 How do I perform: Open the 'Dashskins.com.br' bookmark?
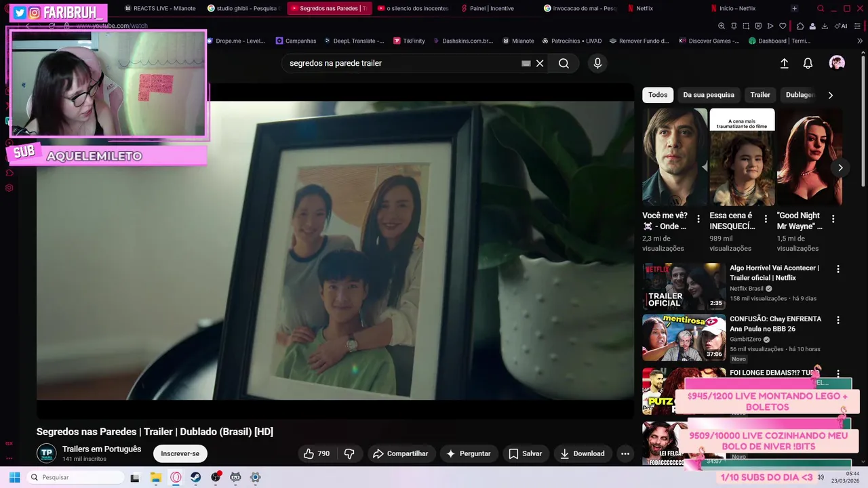pos(462,41)
